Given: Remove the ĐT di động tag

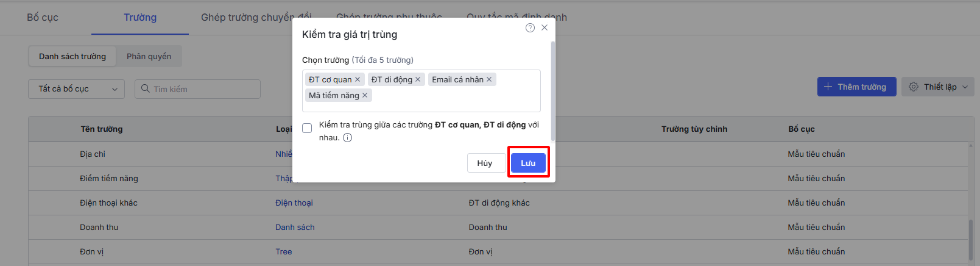Looking at the screenshot, I should (x=418, y=79).
